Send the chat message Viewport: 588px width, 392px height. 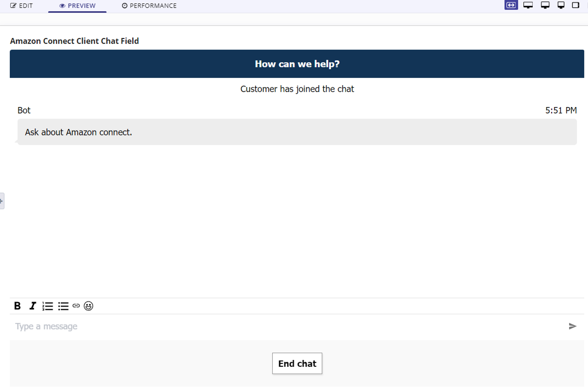[x=572, y=326]
